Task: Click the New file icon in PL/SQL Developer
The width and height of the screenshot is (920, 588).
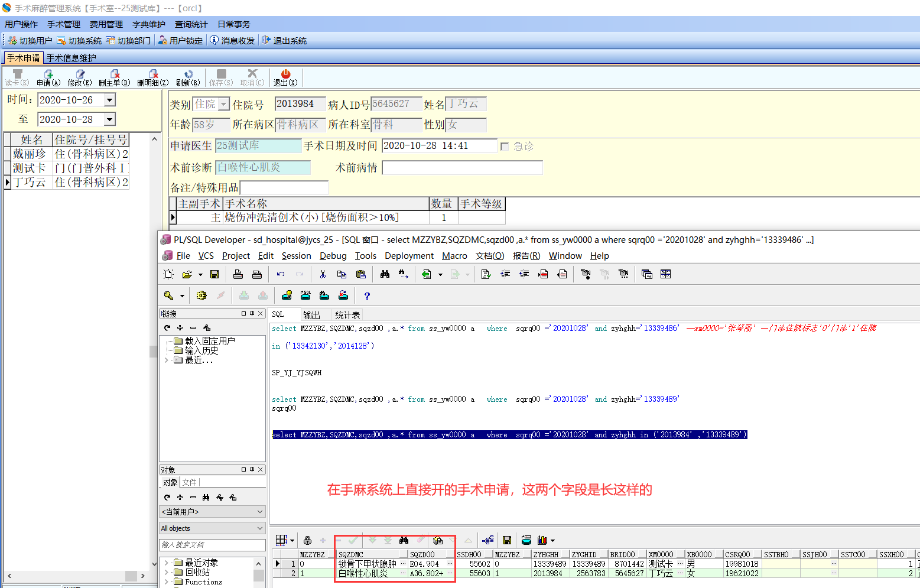Action: point(168,274)
